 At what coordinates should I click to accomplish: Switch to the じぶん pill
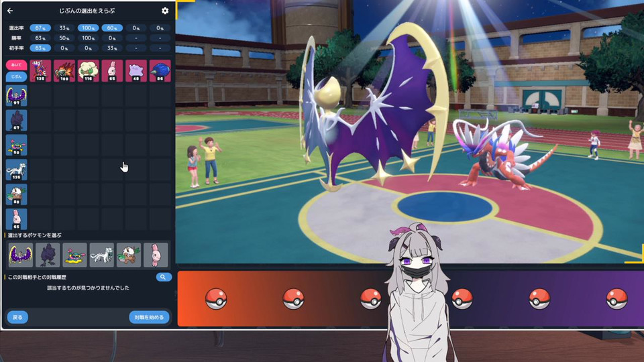tap(16, 76)
